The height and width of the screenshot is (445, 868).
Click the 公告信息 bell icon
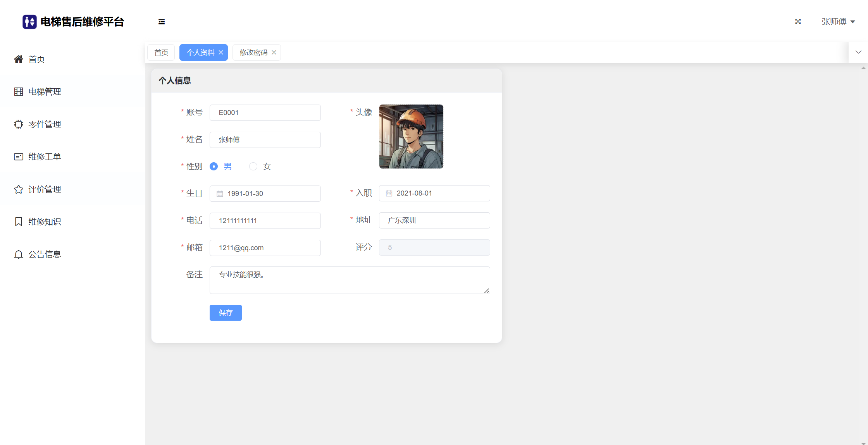19,254
